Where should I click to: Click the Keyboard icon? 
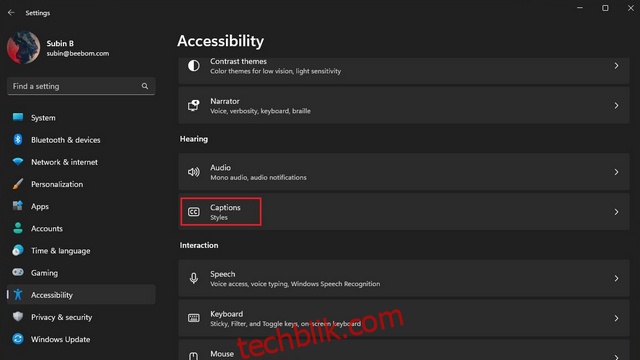pyautogui.click(x=193, y=318)
